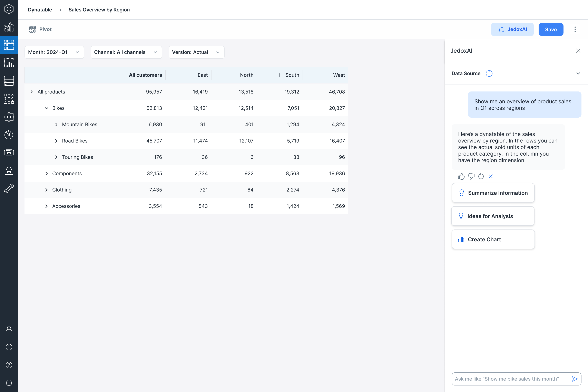Open the modeler shapes sidebar icon

[x=9, y=99]
